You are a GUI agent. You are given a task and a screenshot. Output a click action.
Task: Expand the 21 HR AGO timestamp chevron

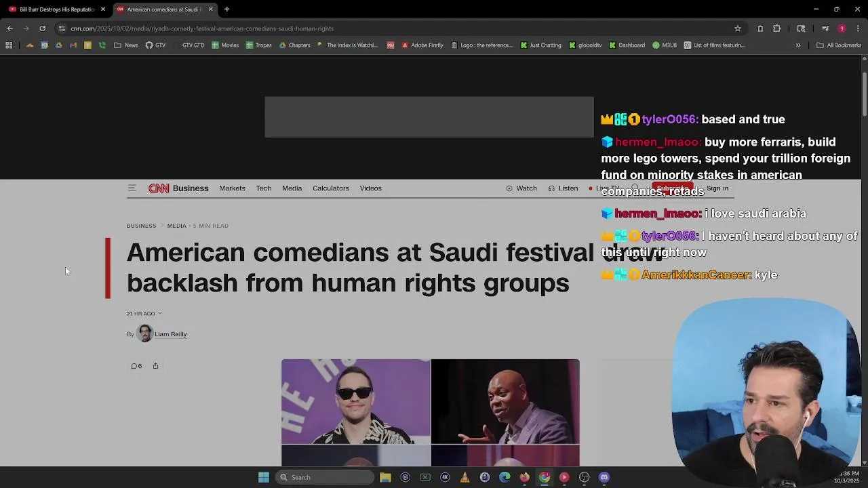pos(160,314)
